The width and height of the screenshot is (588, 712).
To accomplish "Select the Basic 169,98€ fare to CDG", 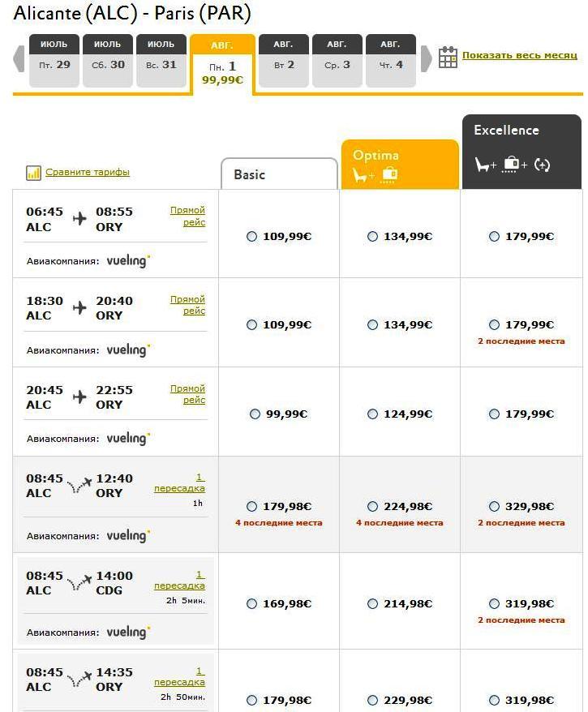I will [x=251, y=604].
